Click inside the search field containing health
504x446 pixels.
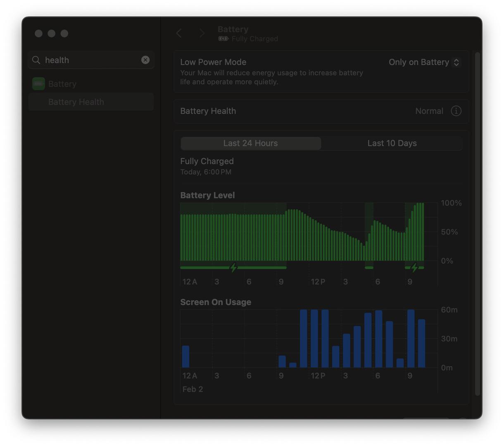click(91, 60)
